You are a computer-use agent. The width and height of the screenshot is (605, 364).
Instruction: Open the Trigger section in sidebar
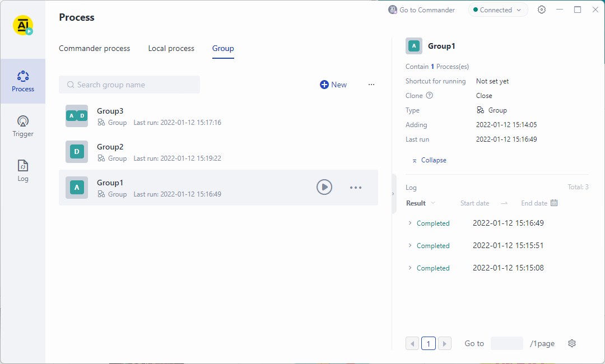point(23,126)
